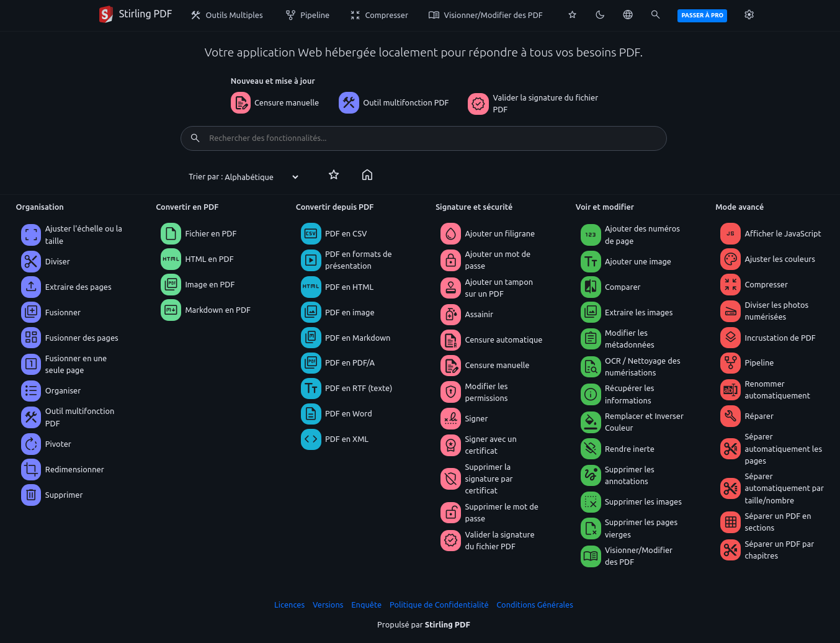Open the Afficher le JavaScript icon

click(730, 233)
